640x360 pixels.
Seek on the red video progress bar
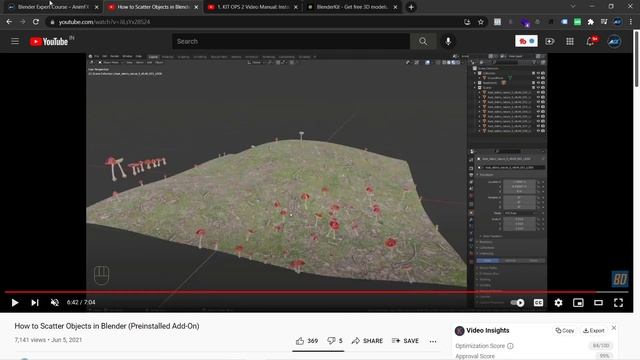tap(316, 292)
